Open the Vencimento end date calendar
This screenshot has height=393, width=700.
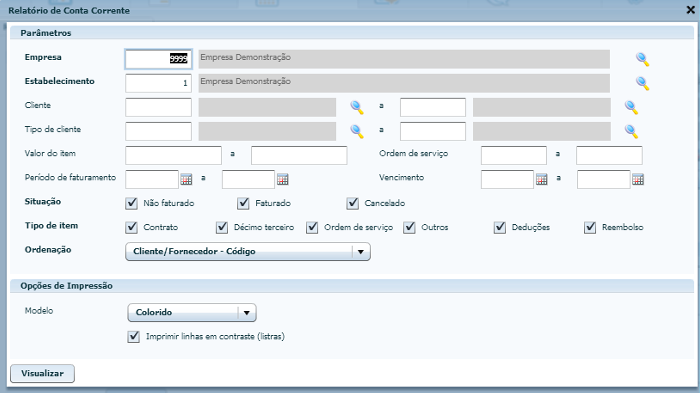(638, 180)
